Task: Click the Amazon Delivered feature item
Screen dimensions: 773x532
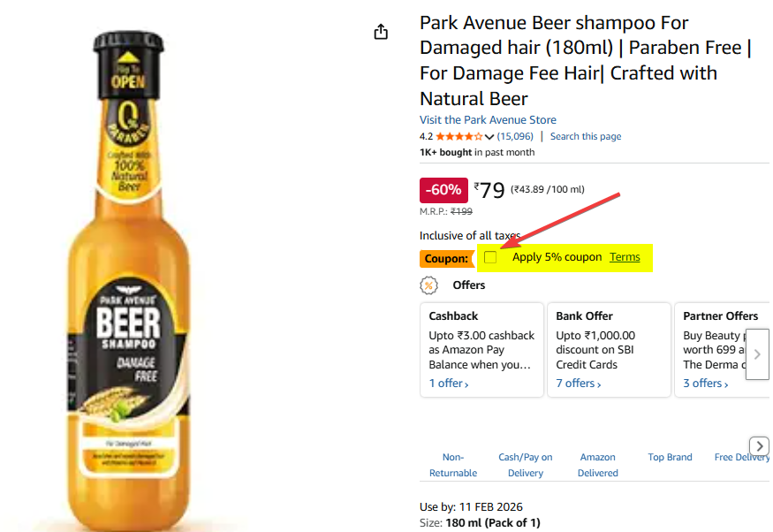Action: pos(597,465)
